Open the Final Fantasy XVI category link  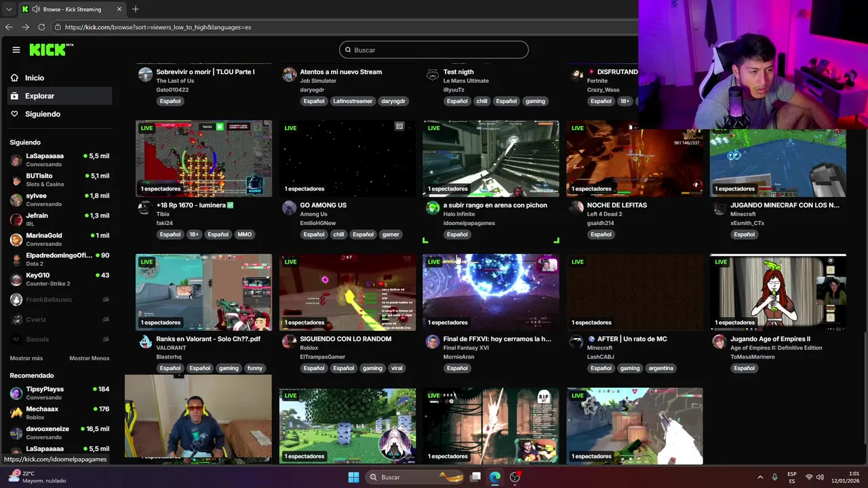coord(466,348)
